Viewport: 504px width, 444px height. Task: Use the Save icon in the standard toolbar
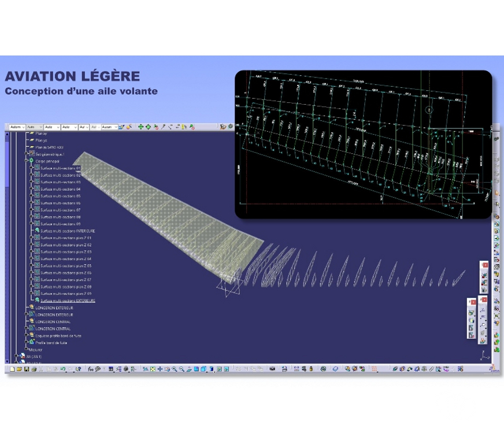pos(27,368)
